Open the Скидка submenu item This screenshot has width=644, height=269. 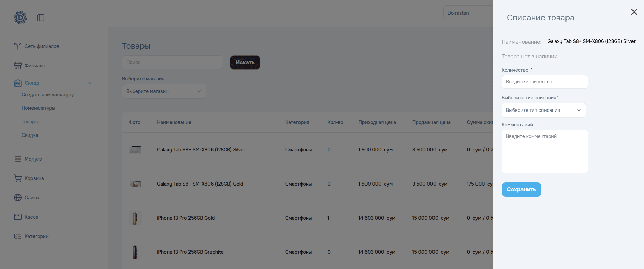coord(30,135)
